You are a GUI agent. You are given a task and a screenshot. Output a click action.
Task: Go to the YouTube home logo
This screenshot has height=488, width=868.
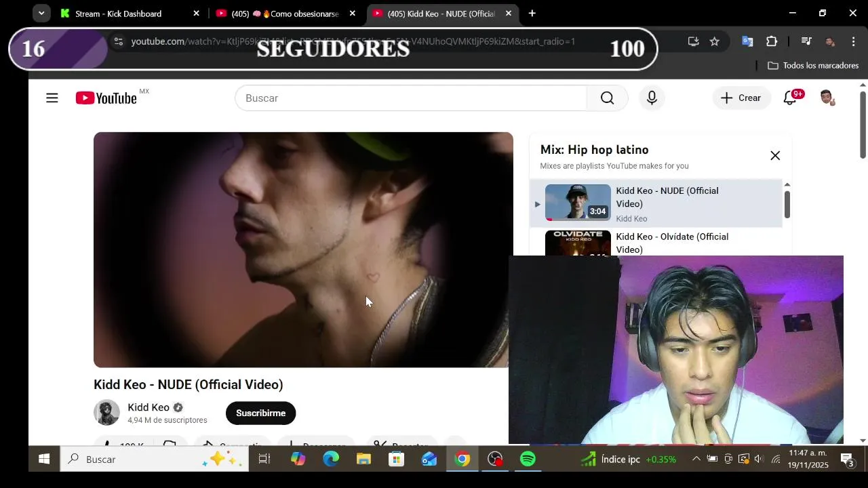click(x=106, y=98)
